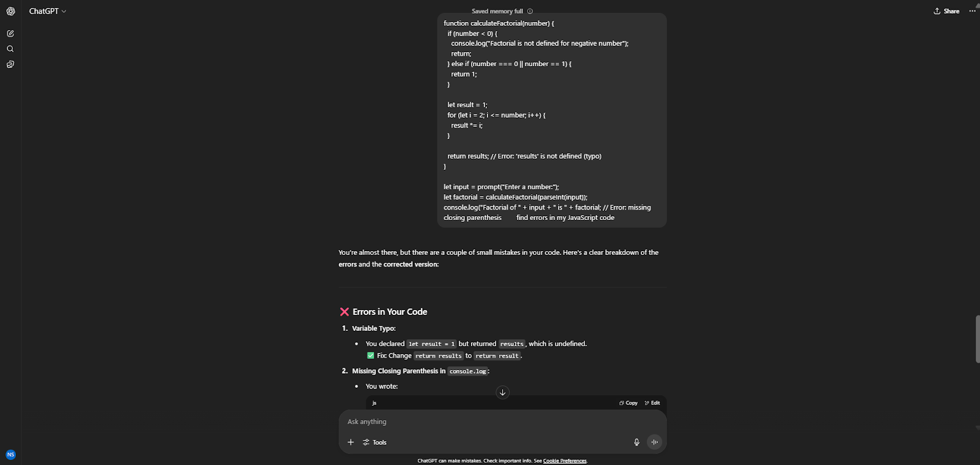The width and height of the screenshot is (980, 465).
Task: Click the page scrollbar thumb on the right
Action: click(977, 339)
